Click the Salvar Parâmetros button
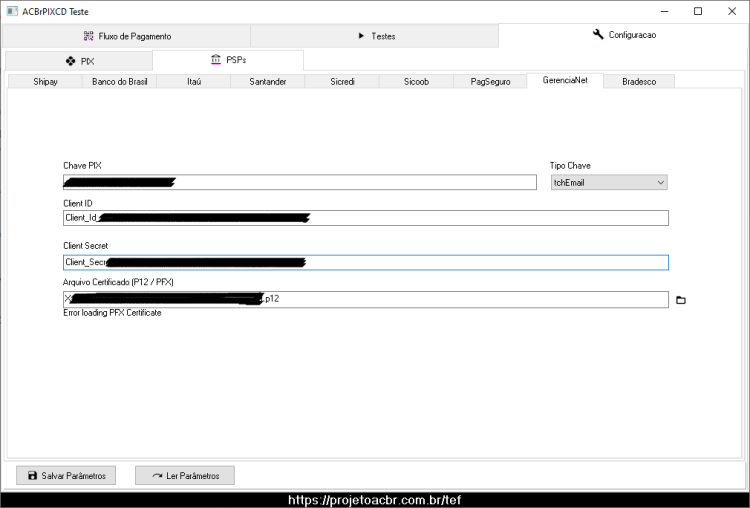The image size is (750, 508). 66,475
